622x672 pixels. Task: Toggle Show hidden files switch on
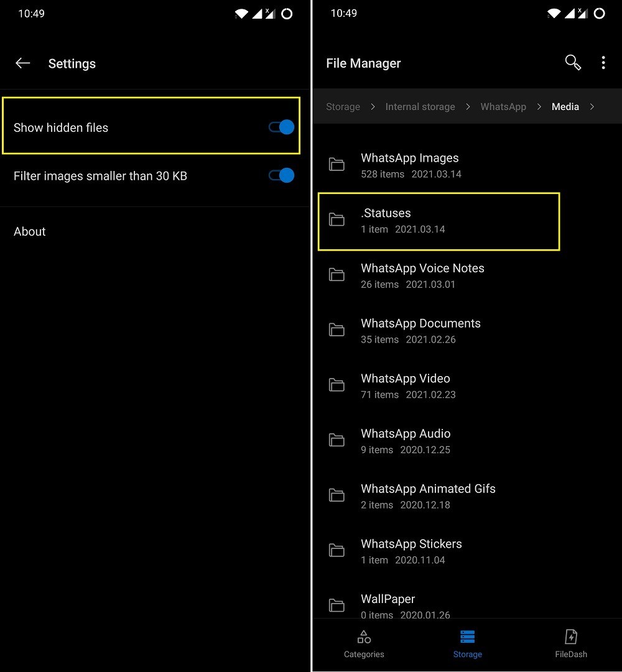281,127
